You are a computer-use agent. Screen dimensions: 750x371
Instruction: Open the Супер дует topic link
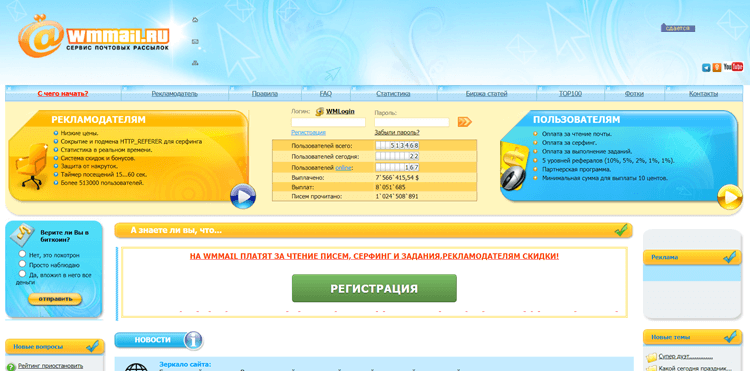(686, 357)
